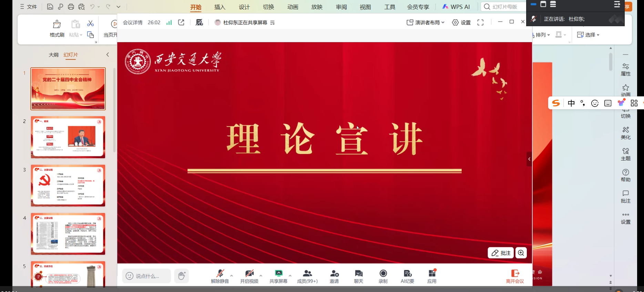
Task: Click the 批注 annotate button
Action: point(501,253)
